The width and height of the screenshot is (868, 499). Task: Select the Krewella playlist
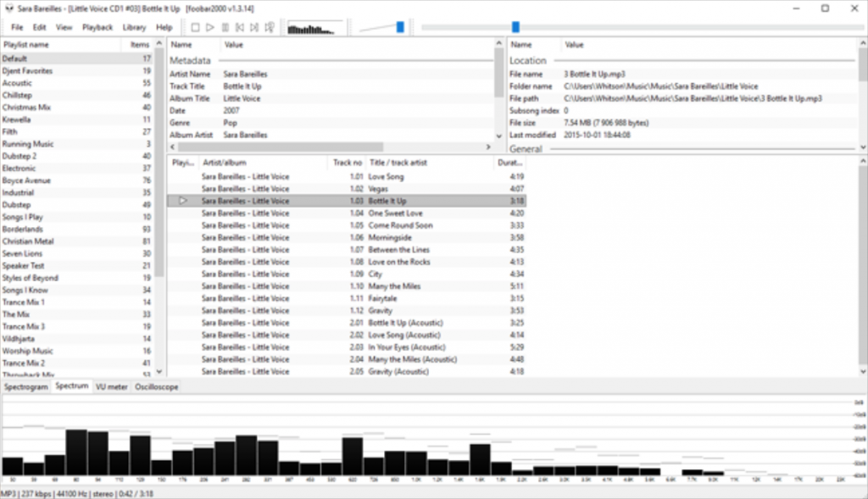click(77, 119)
